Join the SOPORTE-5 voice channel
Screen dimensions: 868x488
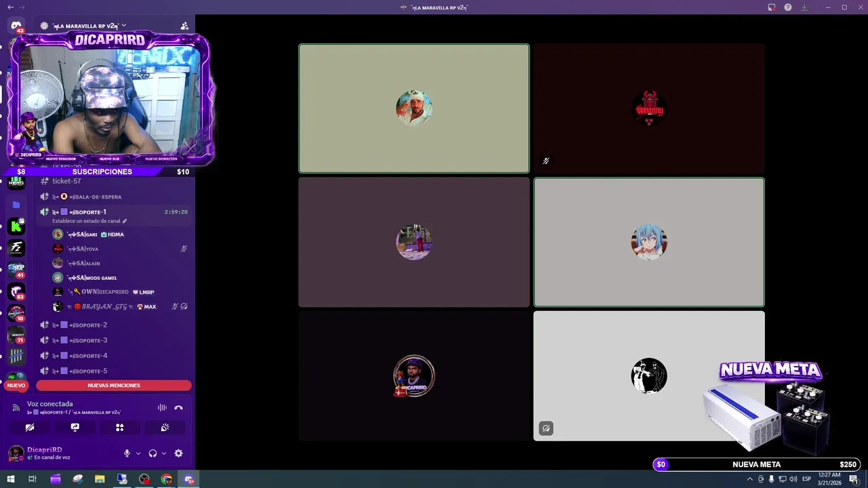pos(114,371)
